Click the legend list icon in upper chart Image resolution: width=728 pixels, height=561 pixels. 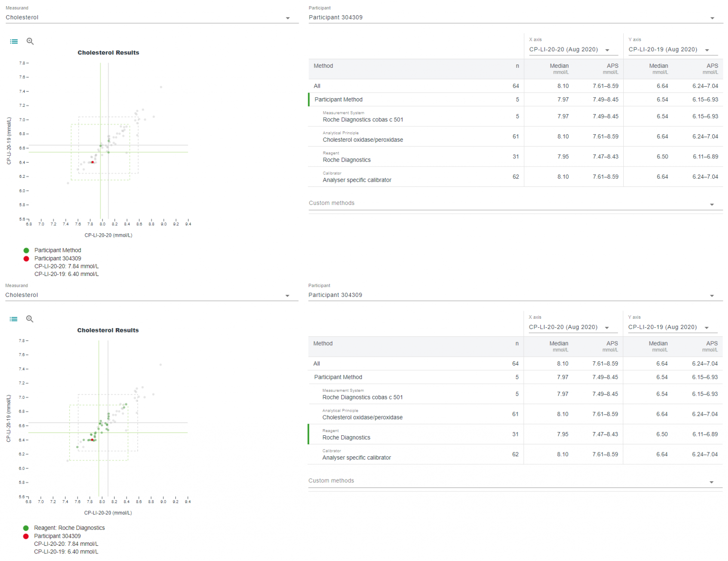[14, 42]
